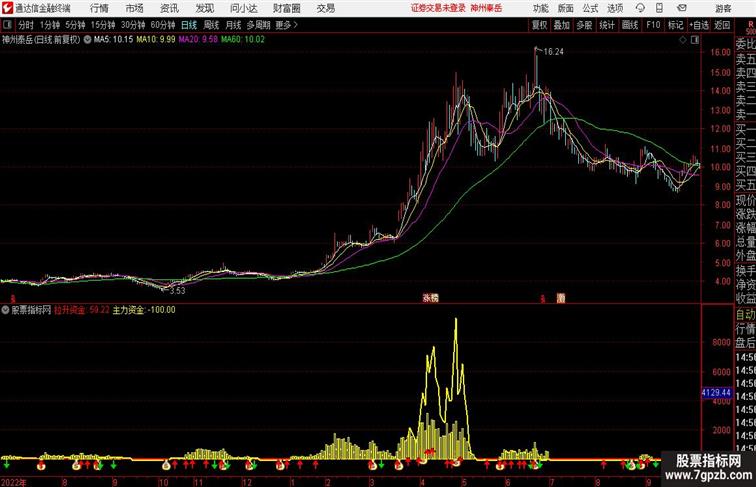The width and height of the screenshot is (756, 487).
Task: Click the customer service headset icon
Action: [640, 8]
